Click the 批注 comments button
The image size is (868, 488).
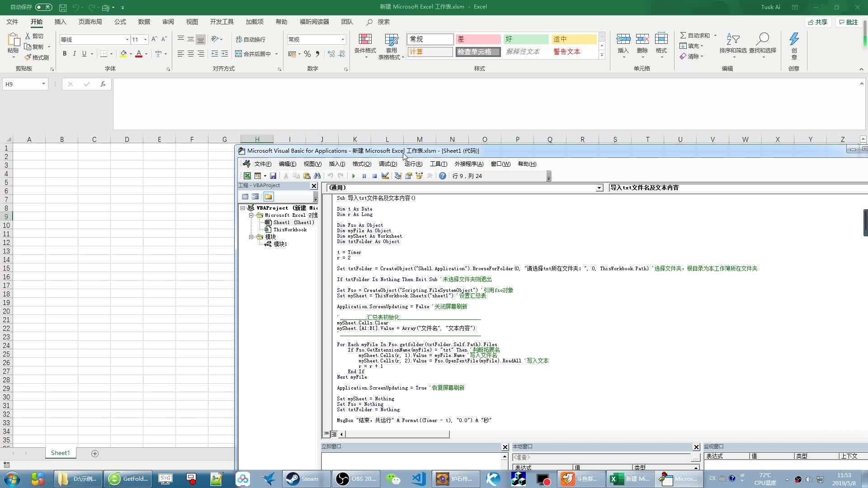pos(849,22)
